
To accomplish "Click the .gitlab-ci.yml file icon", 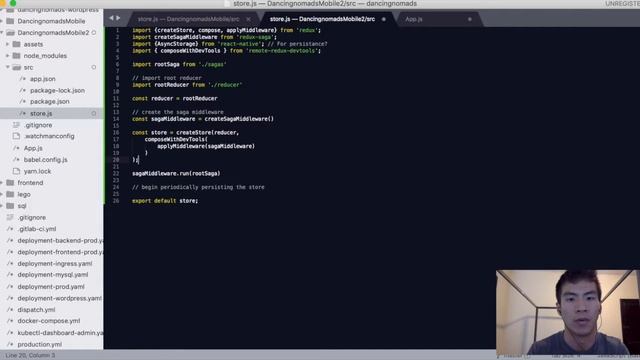I will 10,229.
